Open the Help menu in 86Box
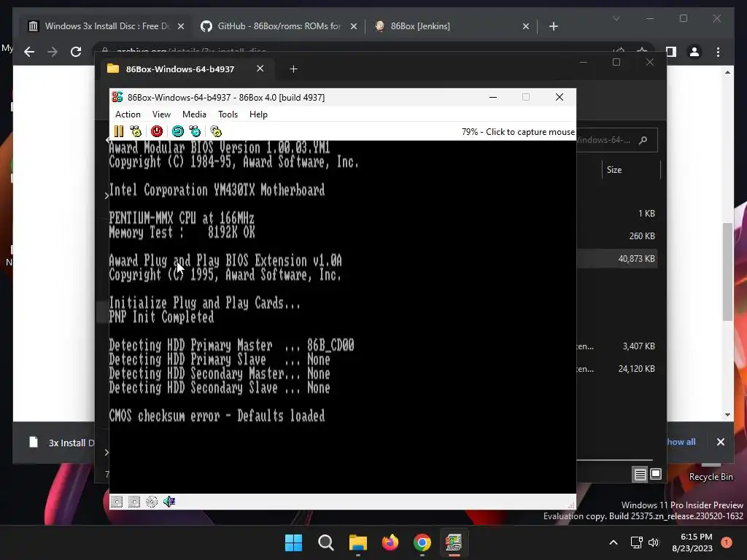Viewport: 747px width, 560px height. coord(258,114)
